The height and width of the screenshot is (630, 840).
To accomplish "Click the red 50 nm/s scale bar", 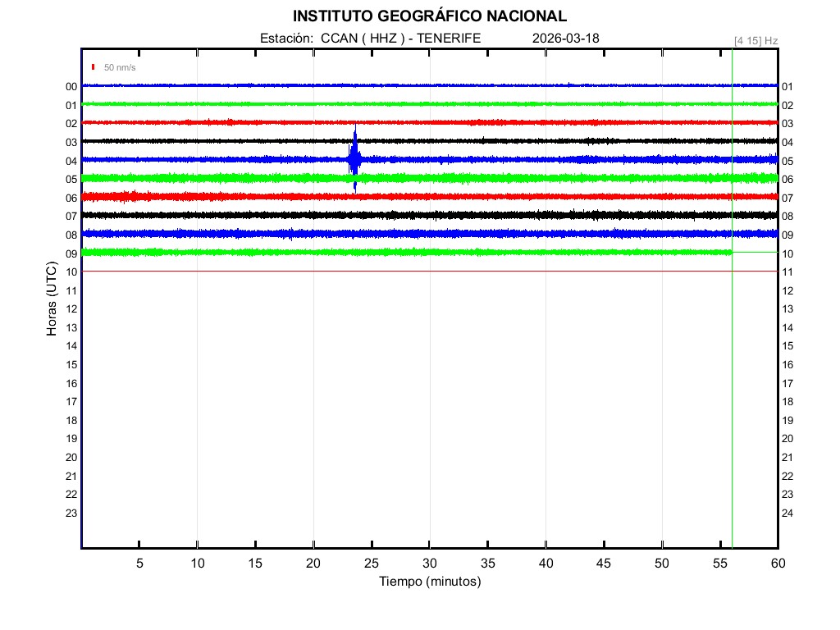I will (x=94, y=66).
